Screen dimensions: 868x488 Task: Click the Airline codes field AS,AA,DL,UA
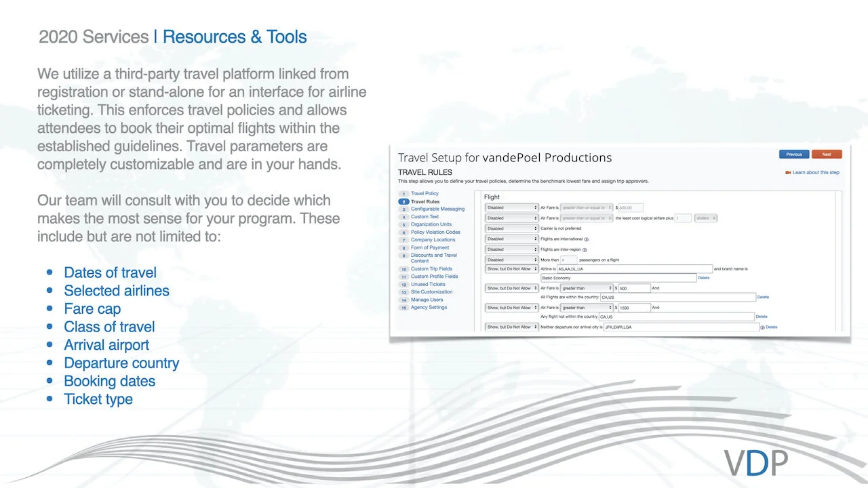634,269
